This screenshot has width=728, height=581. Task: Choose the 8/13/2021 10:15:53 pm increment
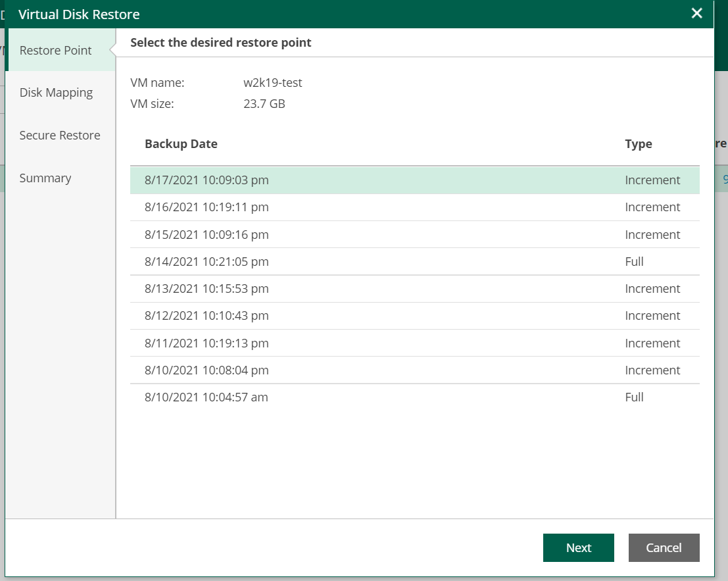[206, 289]
